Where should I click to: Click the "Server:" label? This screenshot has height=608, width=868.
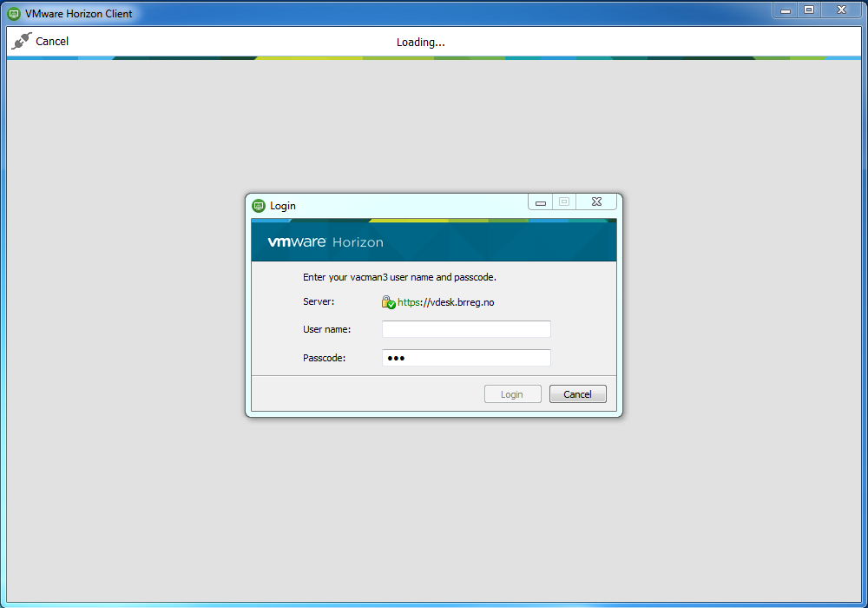point(319,301)
